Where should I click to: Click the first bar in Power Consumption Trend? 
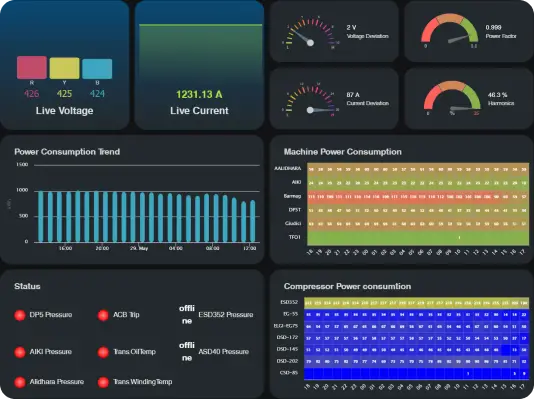click(41, 217)
